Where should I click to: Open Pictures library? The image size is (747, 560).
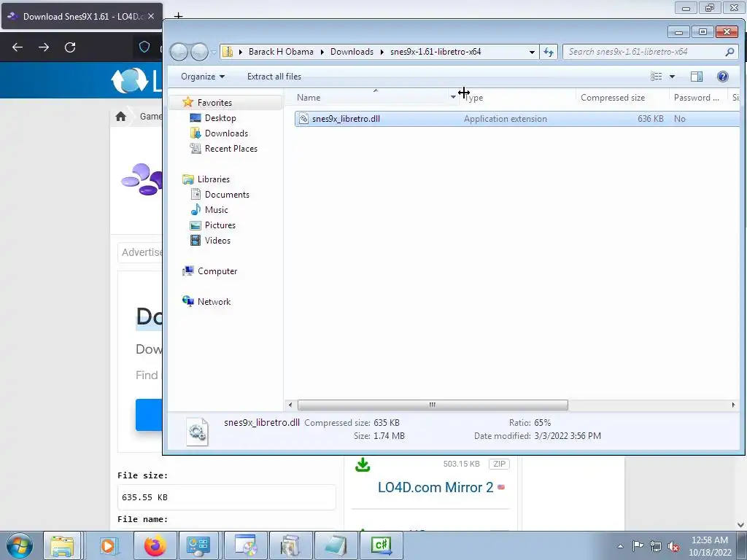click(220, 225)
